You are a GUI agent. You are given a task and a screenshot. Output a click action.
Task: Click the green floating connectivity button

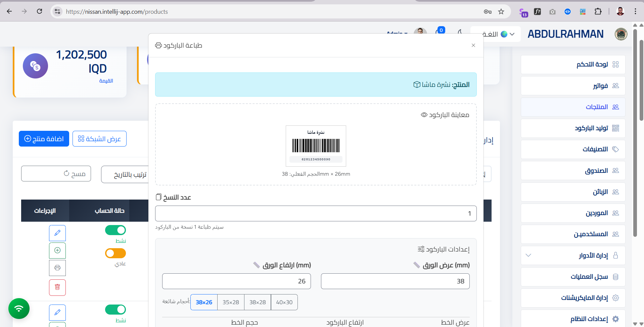coord(19,308)
